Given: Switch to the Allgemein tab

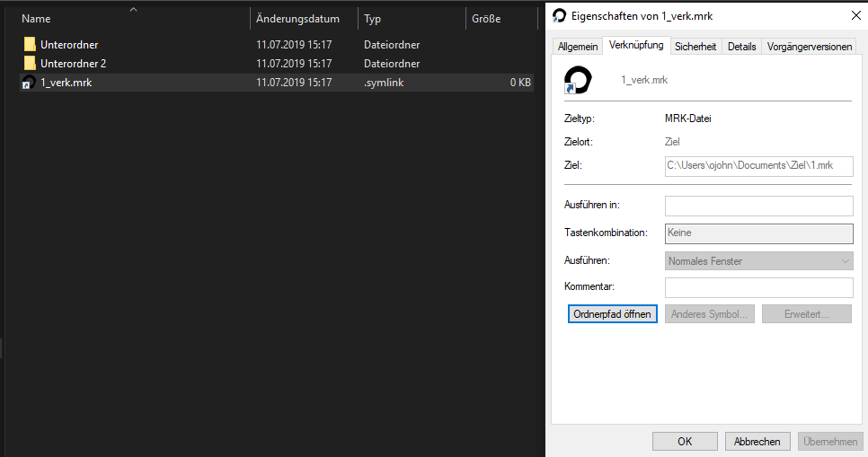Looking at the screenshot, I should tap(578, 47).
